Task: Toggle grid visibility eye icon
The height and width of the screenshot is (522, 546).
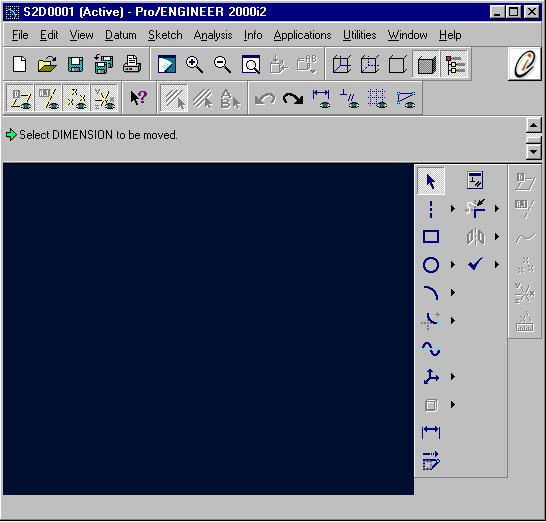Action: pos(377,99)
